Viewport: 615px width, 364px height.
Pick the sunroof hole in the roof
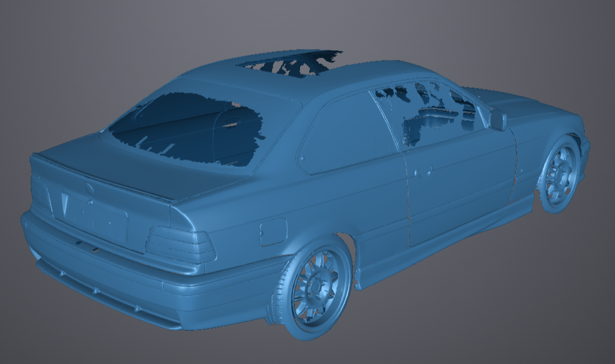[x=291, y=64]
